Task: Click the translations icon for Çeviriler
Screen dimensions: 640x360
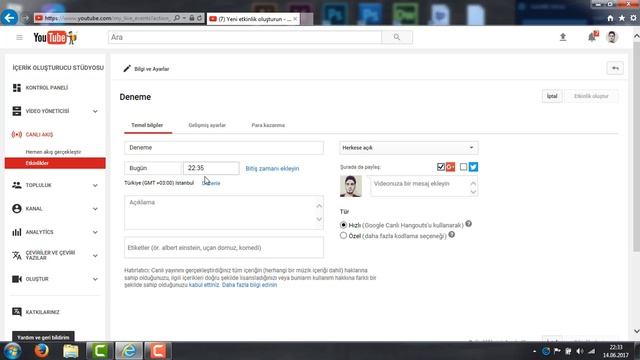Action: [17, 256]
